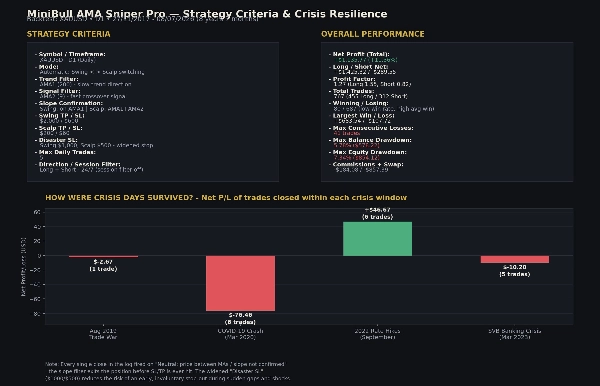Click the large red COVID-19 Crash bar

click(x=240, y=283)
